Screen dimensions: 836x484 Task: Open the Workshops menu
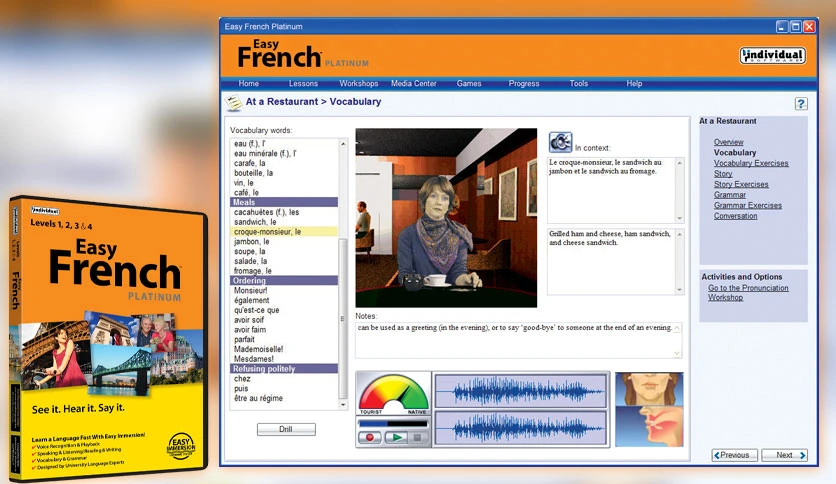(x=359, y=84)
